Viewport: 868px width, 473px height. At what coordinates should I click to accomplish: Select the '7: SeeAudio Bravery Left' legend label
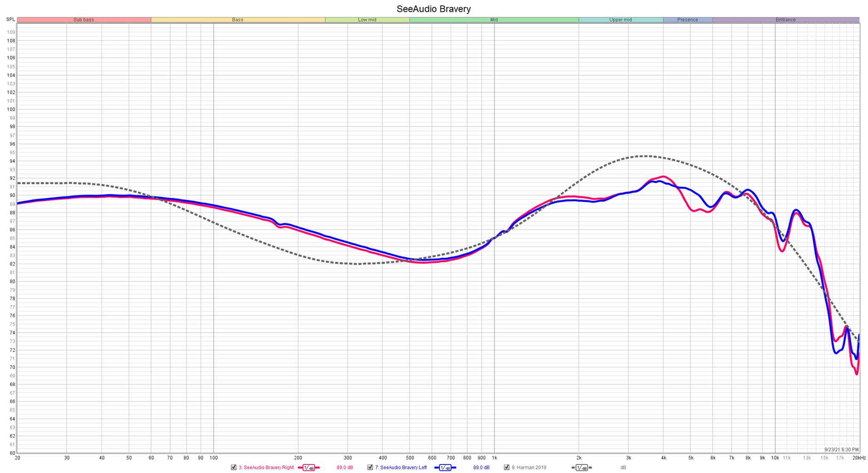point(401,467)
